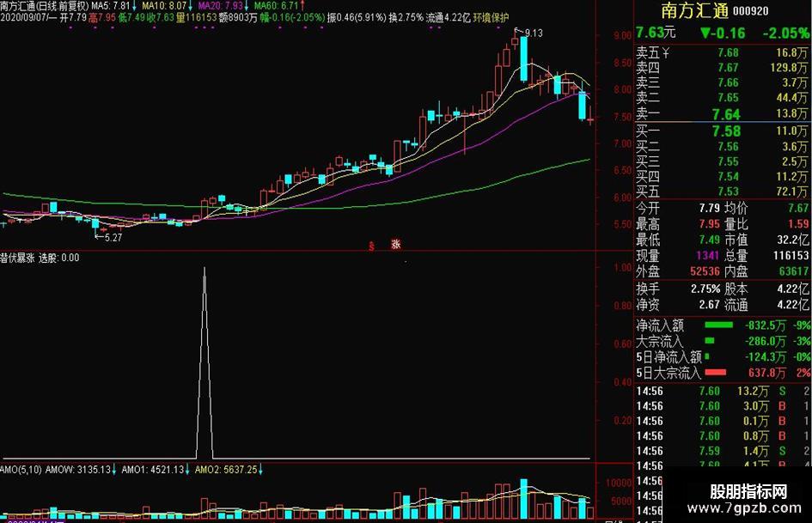Click the 大宗流入 -286.0万 row
The width and height of the screenshot is (812, 523).
723,341
